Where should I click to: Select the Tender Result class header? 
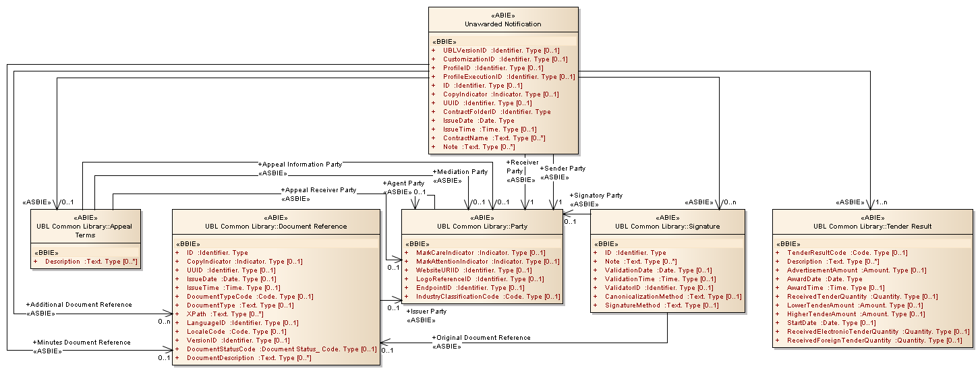(872, 227)
